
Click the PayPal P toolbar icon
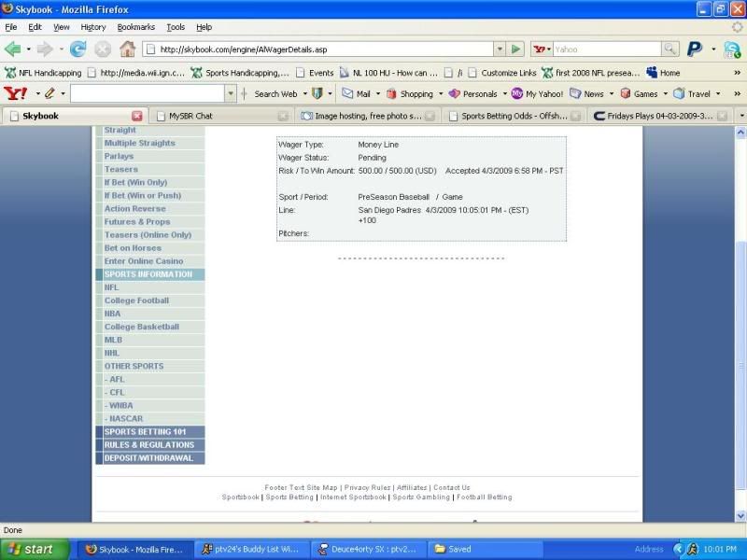pos(695,49)
